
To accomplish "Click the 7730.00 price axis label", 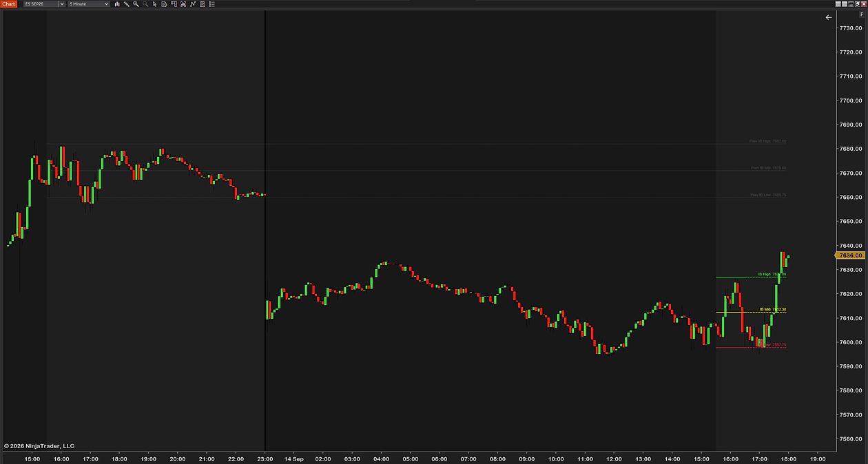I will point(851,28).
